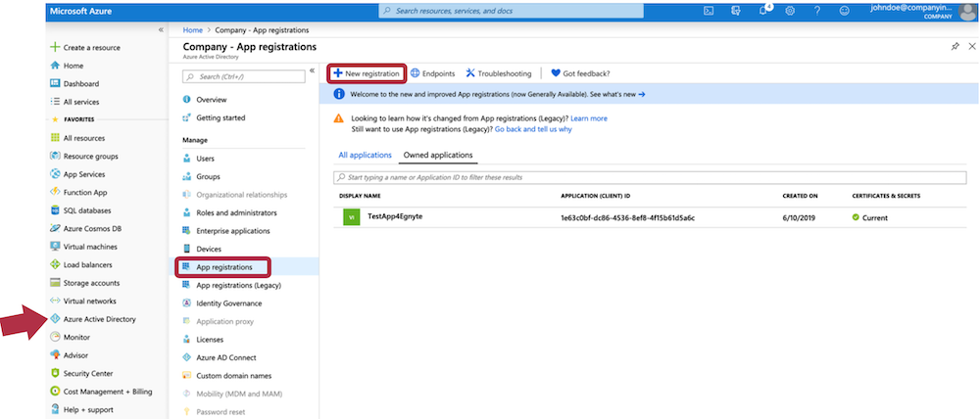This screenshot has width=980, height=419.
Task: Click Got feedback? button
Action: click(x=580, y=73)
